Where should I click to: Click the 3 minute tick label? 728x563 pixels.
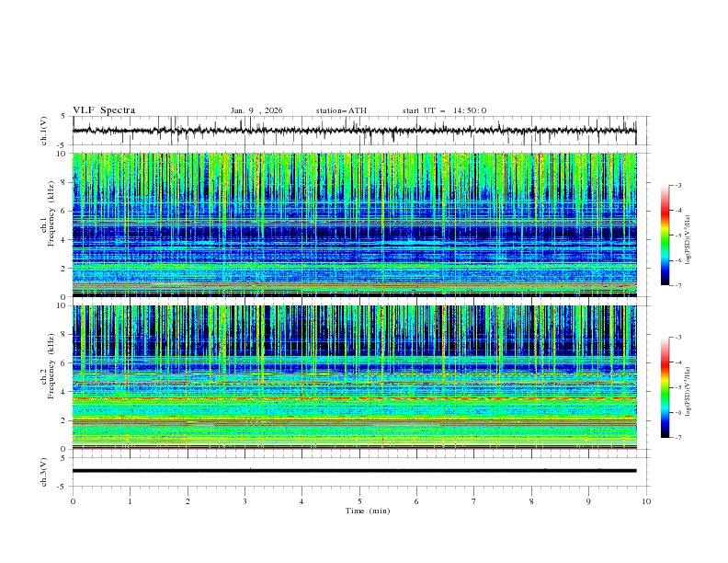[x=245, y=500]
